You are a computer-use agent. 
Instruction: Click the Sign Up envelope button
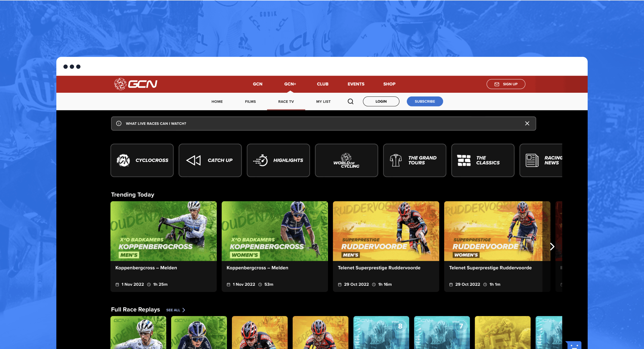click(x=506, y=84)
